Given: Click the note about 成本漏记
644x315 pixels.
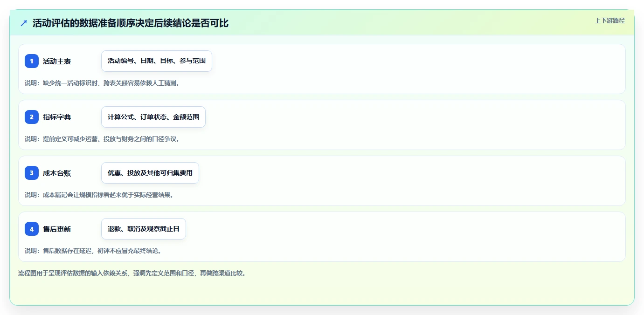Looking at the screenshot, I should click(99, 195).
